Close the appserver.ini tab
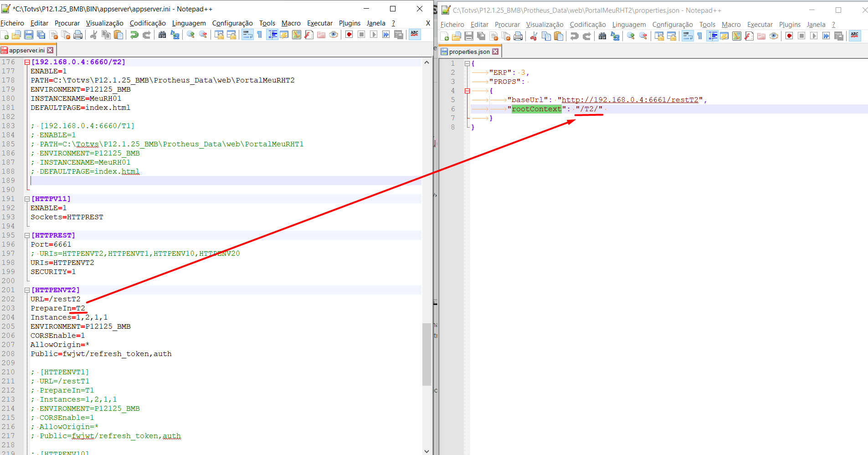This screenshot has width=868, height=455. (50, 50)
